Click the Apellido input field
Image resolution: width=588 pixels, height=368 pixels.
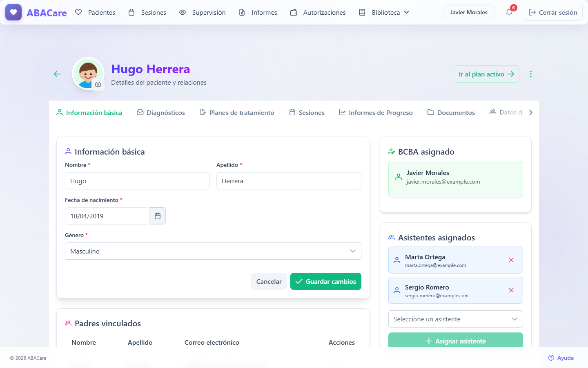[289, 181]
